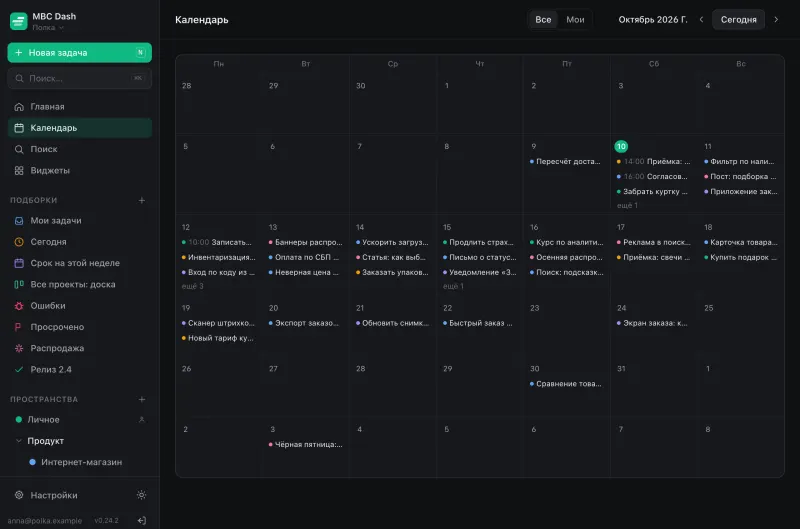Click the magnifier icon next to Поиск item
The width and height of the screenshot is (800, 529).
coord(19,149)
